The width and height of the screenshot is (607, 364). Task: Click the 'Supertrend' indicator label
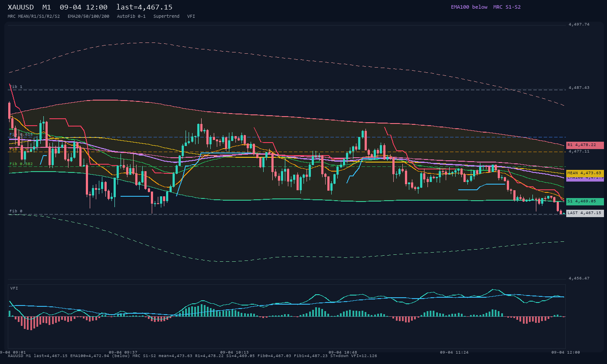pyautogui.click(x=166, y=16)
